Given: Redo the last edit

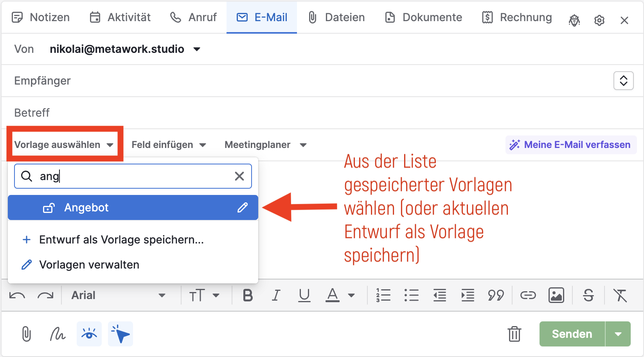Looking at the screenshot, I should (x=45, y=296).
